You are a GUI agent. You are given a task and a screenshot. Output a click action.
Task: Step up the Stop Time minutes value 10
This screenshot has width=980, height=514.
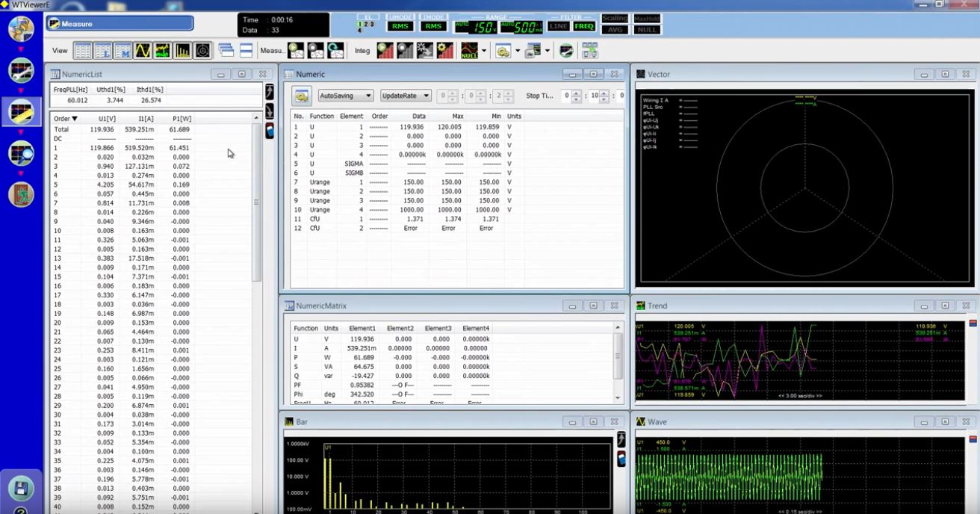[x=604, y=93]
